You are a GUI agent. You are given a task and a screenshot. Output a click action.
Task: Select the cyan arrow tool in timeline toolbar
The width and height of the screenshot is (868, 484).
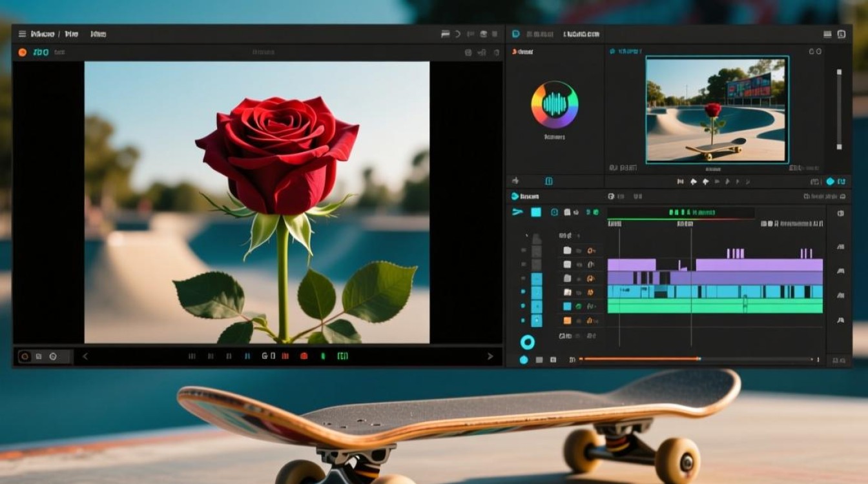coord(517,212)
